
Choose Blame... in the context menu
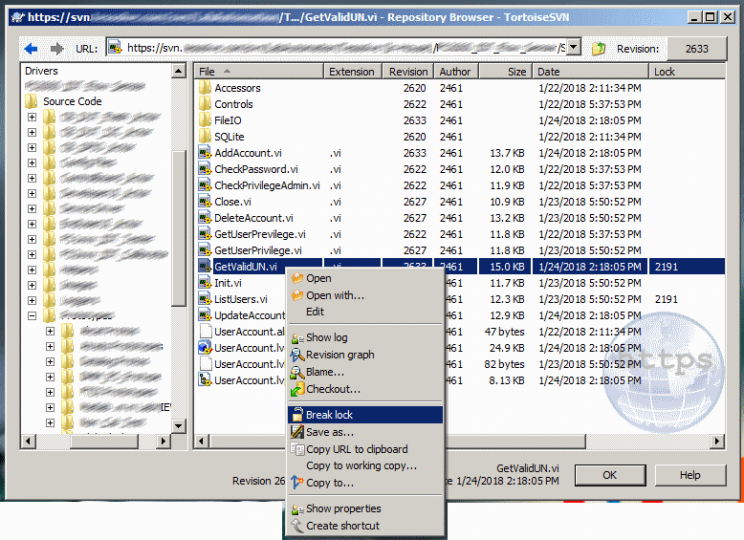[324, 372]
